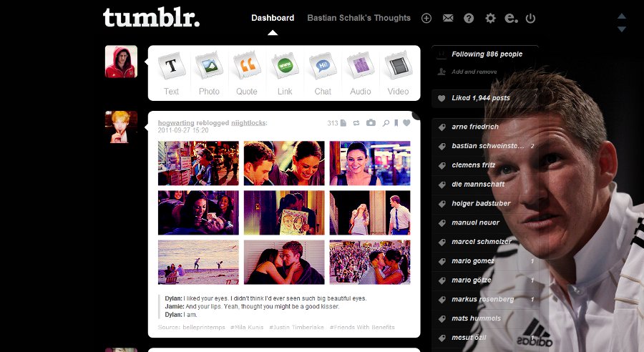Open the Dashboard tab
The height and width of the screenshot is (352, 644).
coord(273,18)
